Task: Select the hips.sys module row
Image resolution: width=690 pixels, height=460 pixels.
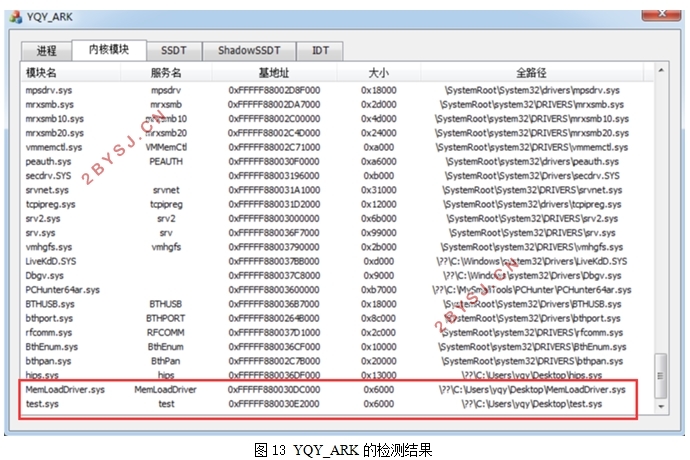Action: tap(338, 375)
